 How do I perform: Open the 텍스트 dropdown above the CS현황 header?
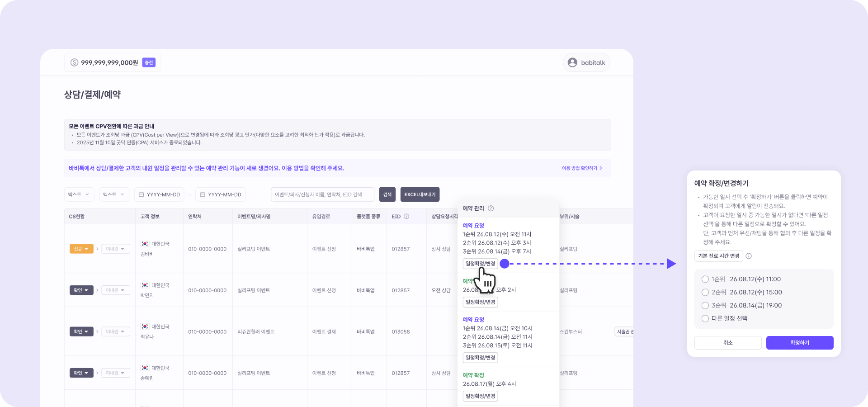pos(79,194)
